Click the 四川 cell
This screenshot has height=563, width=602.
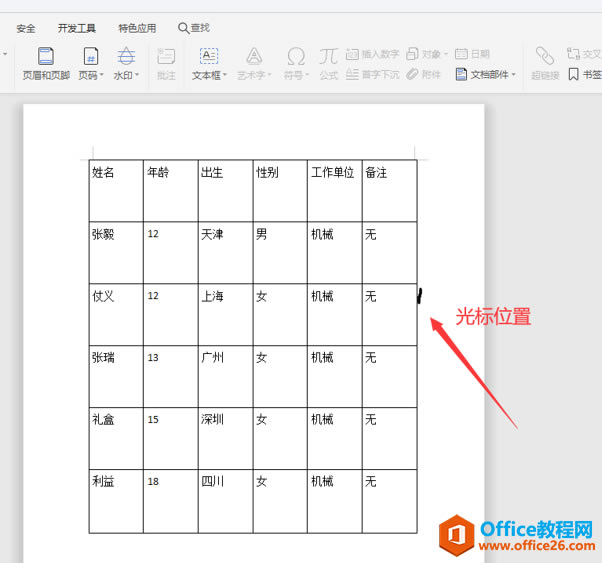coord(226,501)
